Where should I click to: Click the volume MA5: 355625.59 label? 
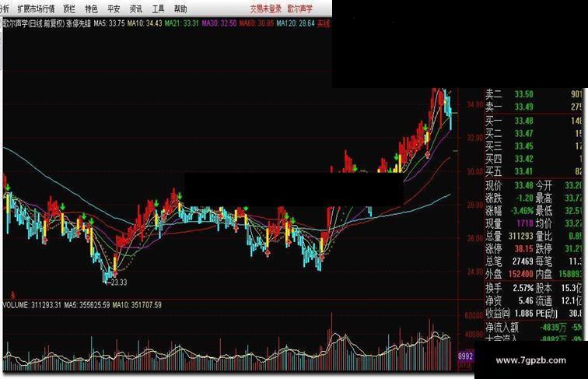click(87, 305)
